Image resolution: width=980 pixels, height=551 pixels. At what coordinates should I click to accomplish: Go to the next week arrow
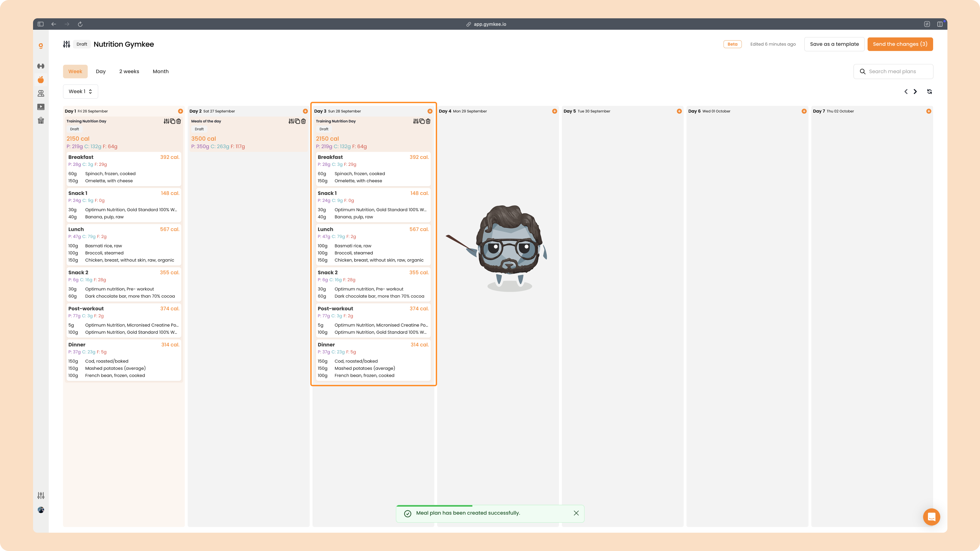point(915,91)
